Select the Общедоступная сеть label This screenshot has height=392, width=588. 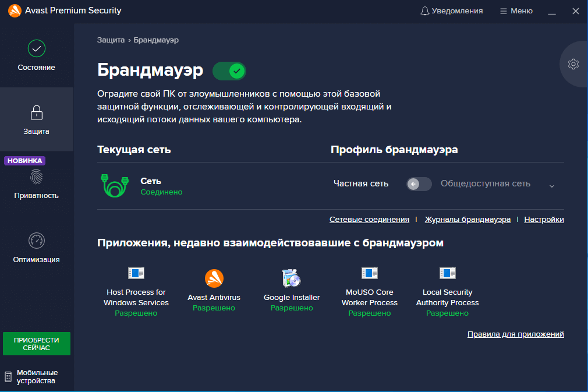(x=486, y=184)
